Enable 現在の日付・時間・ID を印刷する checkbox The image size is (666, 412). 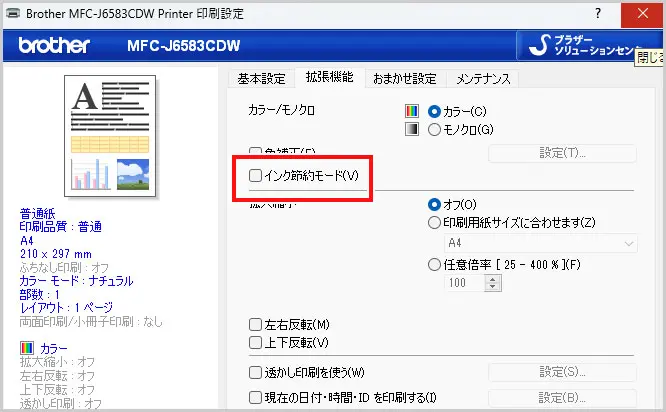(x=255, y=398)
